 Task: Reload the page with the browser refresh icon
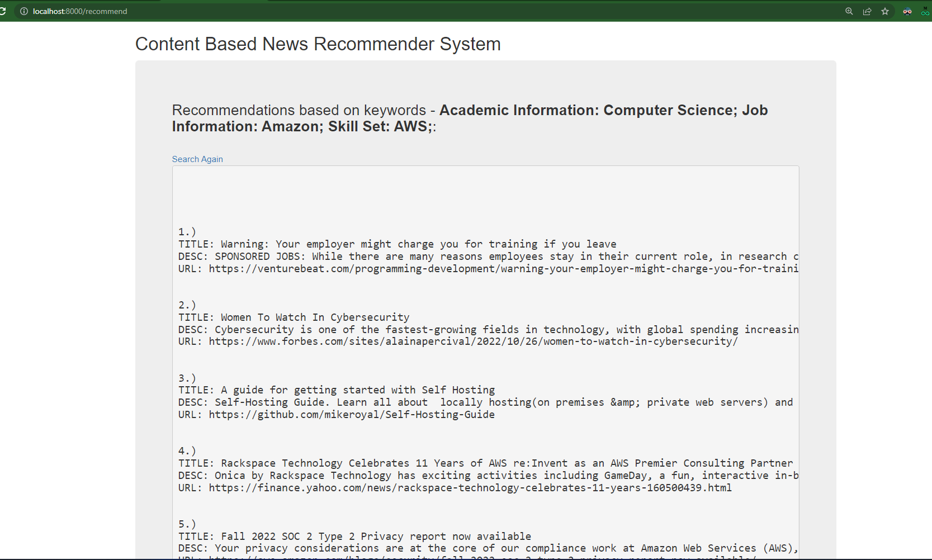click(x=3, y=11)
